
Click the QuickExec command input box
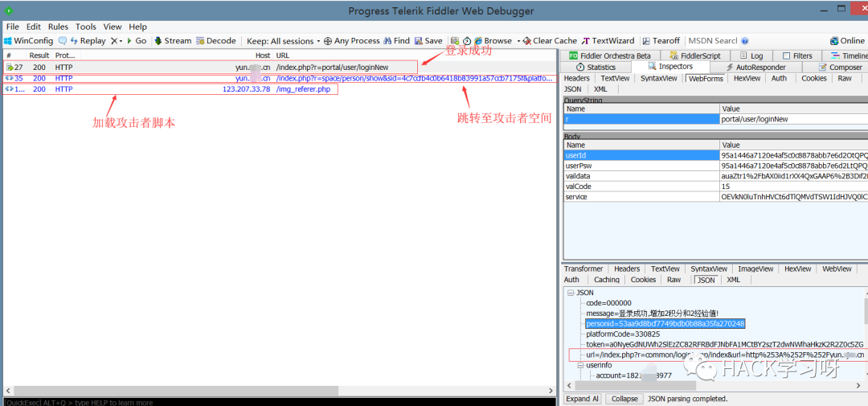pyautogui.click(x=278, y=402)
